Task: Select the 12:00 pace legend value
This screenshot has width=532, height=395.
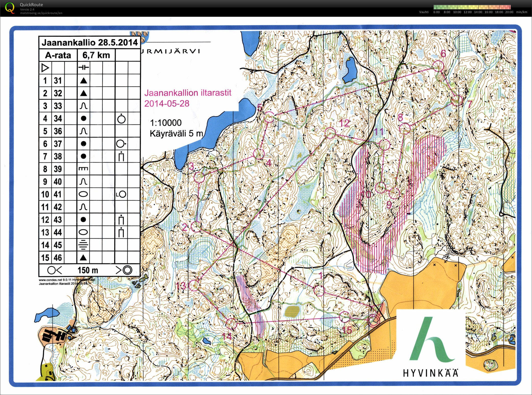Action: coord(467,12)
